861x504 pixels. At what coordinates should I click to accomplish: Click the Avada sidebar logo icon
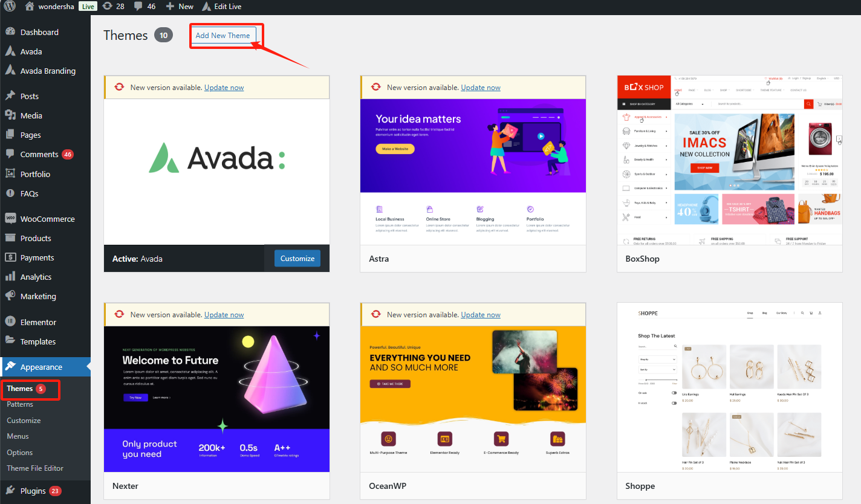10,51
